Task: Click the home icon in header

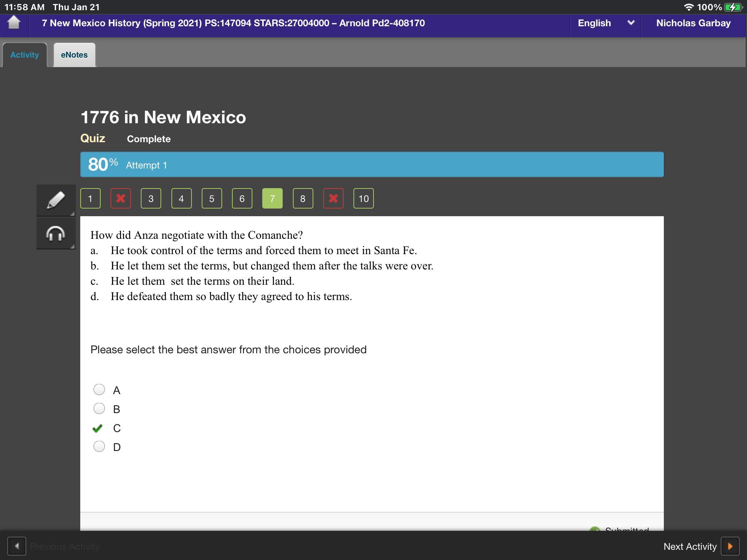Action: point(14,23)
